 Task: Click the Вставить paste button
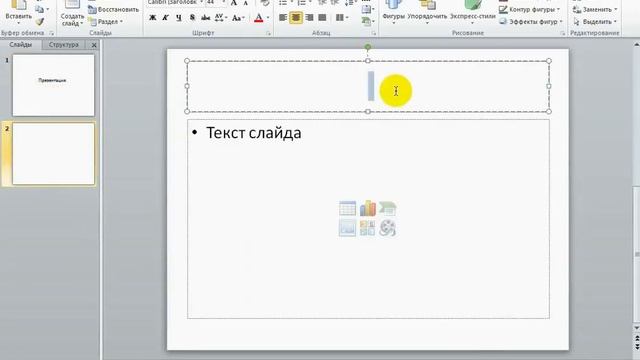tap(18, 11)
